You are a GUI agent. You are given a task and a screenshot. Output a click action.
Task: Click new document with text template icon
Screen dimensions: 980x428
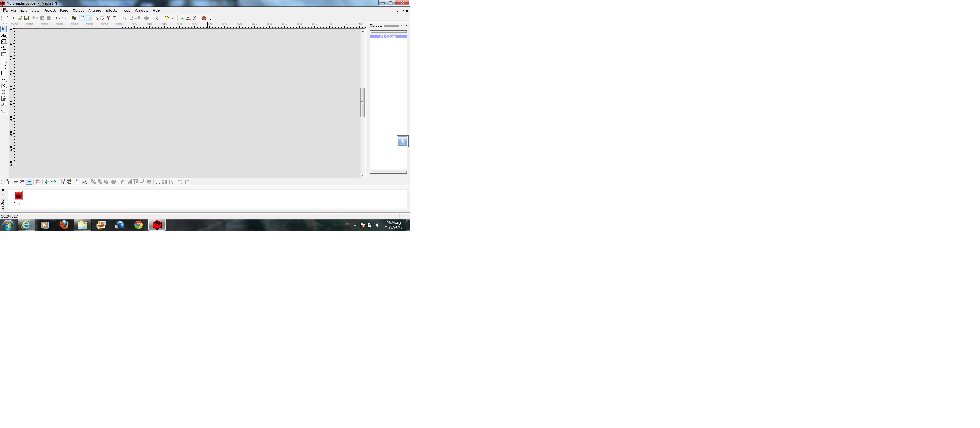point(13,18)
